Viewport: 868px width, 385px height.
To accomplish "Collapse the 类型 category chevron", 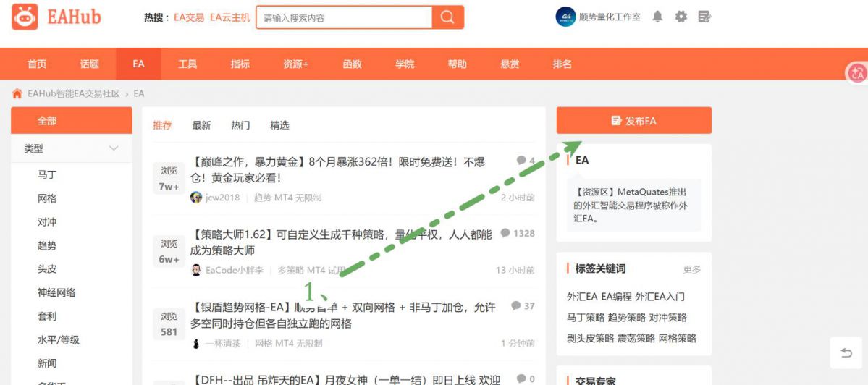I will point(114,148).
